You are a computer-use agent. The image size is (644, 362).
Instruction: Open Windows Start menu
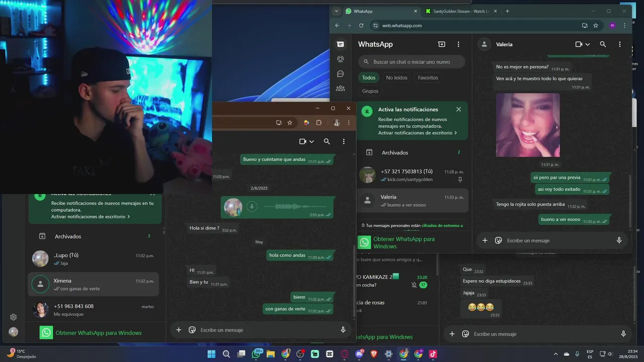(211, 354)
